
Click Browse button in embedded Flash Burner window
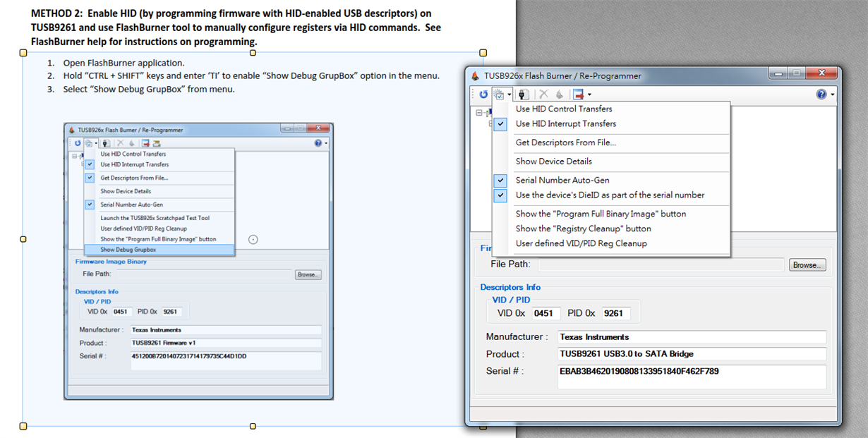click(x=308, y=274)
